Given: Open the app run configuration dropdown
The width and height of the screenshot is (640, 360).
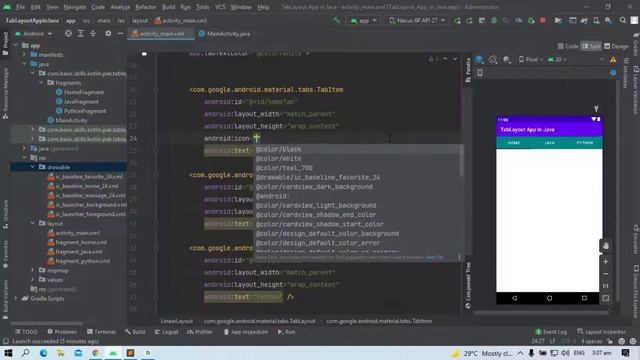Looking at the screenshot, I should pyautogui.click(x=363, y=20).
